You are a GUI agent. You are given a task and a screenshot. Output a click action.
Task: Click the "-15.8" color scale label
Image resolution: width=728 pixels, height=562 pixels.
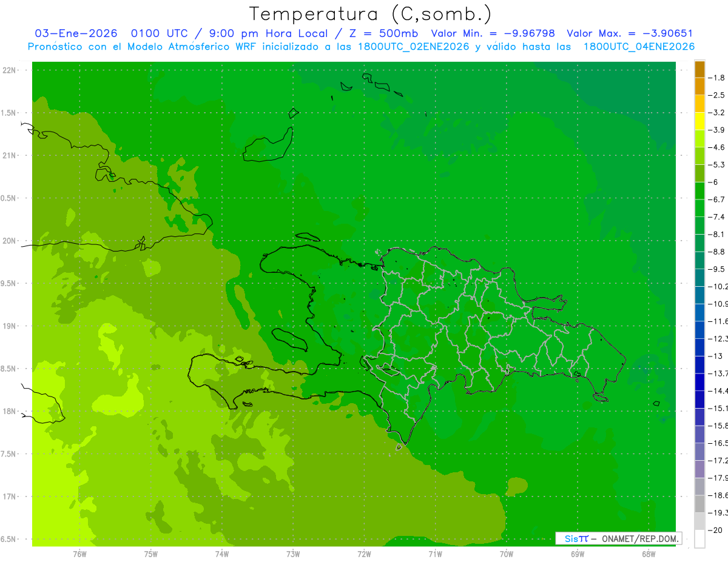[x=719, y=426]
